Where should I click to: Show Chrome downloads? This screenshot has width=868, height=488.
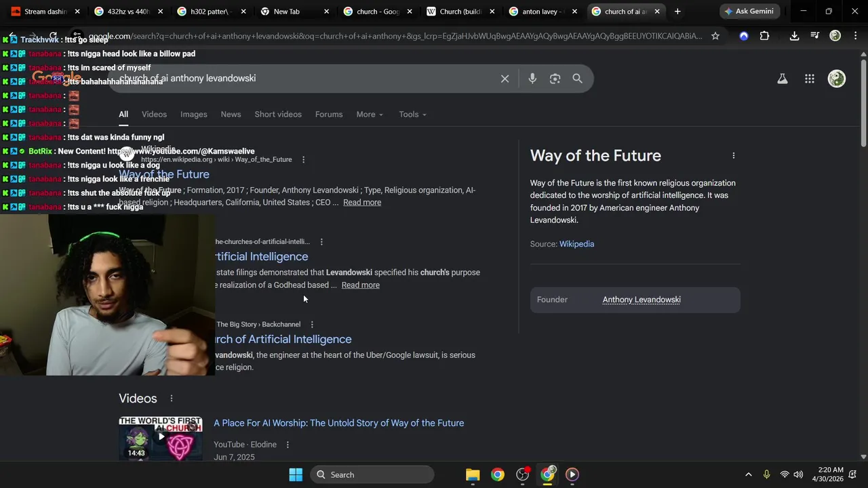794,36
